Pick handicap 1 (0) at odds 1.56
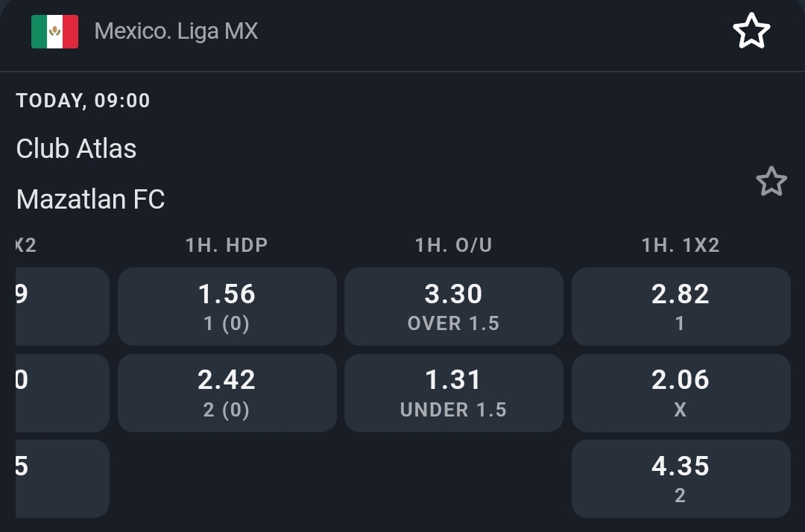The height and width of the screenshot is (532, 805). [227, 306]
